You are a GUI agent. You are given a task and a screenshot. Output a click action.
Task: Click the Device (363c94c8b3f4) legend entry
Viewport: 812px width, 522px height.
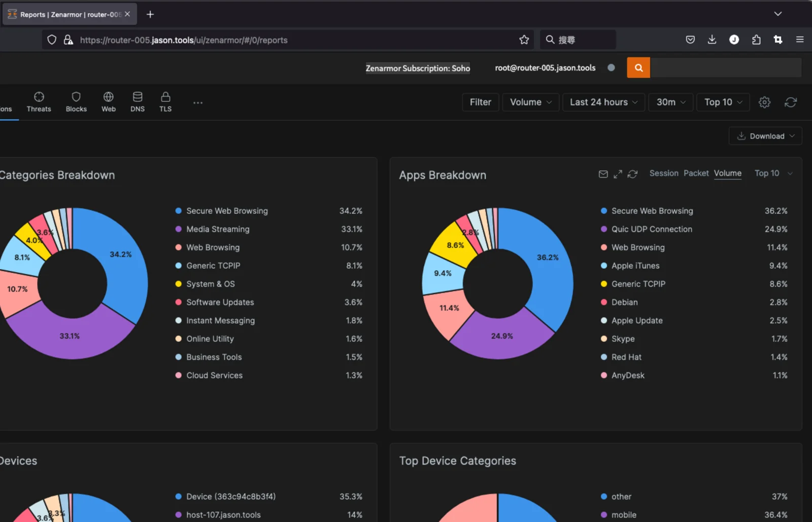coord(269,497)
